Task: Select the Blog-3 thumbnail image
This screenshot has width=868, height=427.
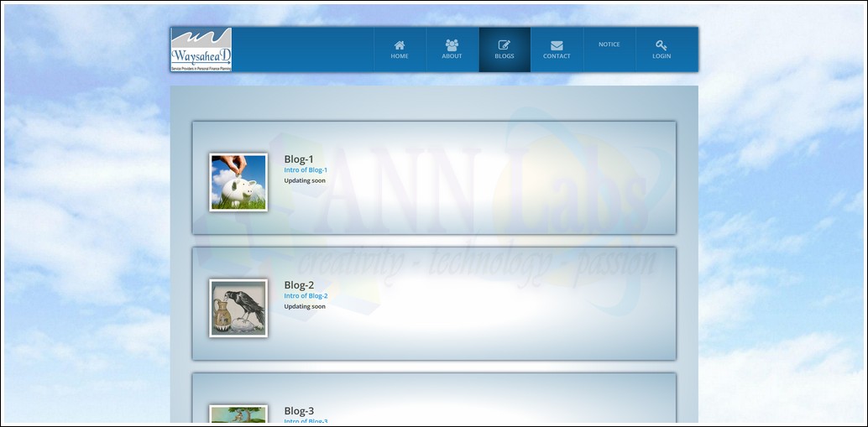Action: (238, 415)
